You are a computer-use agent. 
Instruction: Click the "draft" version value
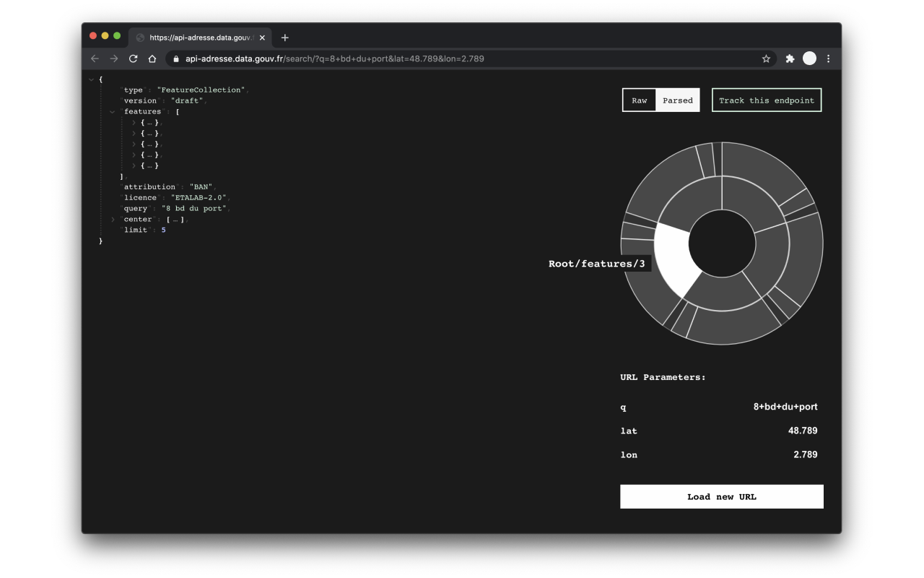point(187,101)
